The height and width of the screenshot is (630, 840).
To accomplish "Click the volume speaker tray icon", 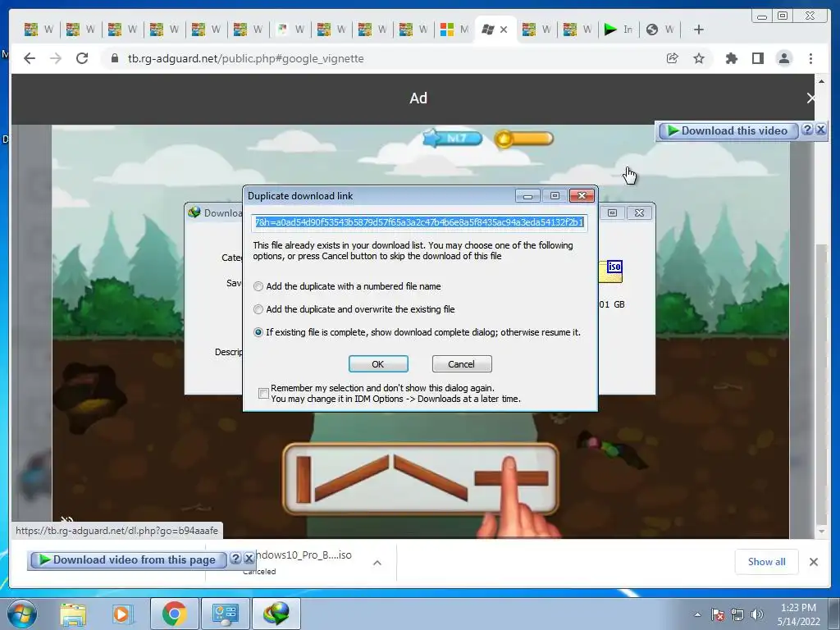I will [x=757, y=614].
